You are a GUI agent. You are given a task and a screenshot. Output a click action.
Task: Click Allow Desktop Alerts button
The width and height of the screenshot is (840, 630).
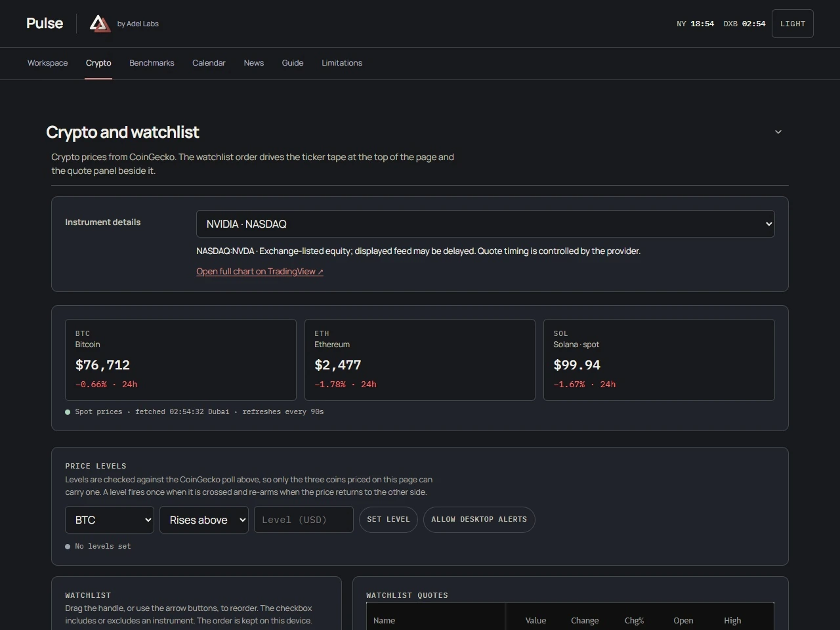[479, 520]
